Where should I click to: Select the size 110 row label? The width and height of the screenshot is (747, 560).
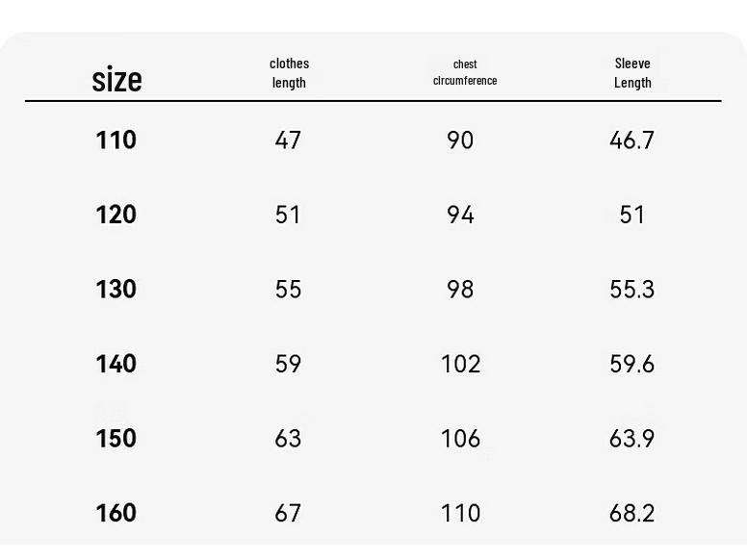(x=116, y=140)
